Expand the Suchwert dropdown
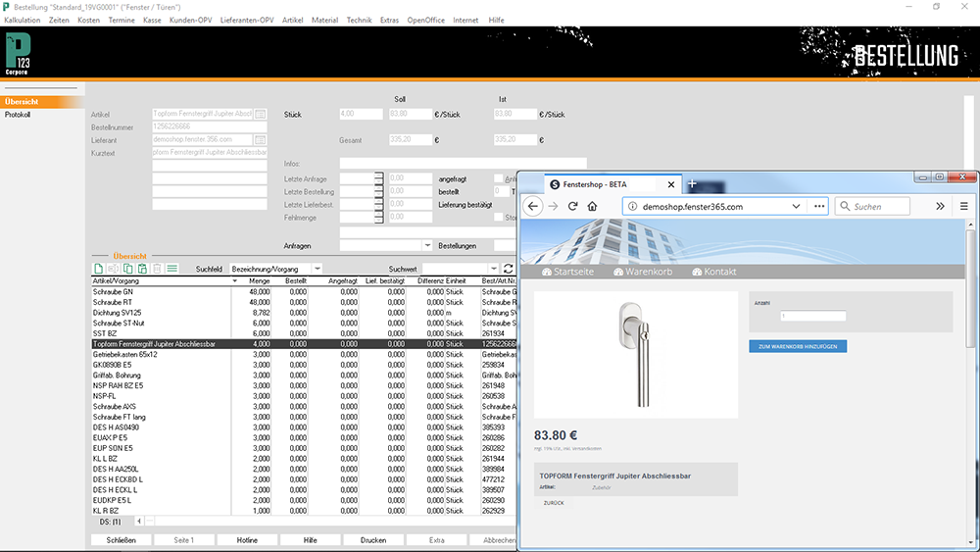This screenshot has width=980, height=552. point(494,269)
